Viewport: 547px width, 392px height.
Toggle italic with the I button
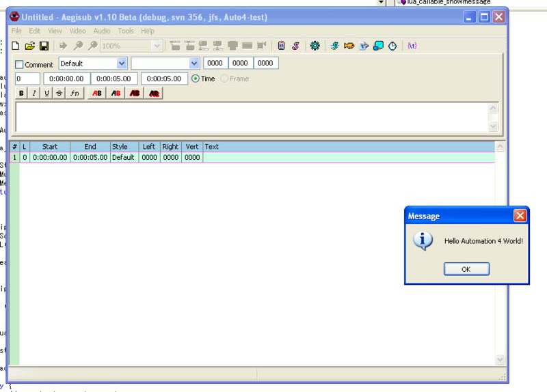34,94
